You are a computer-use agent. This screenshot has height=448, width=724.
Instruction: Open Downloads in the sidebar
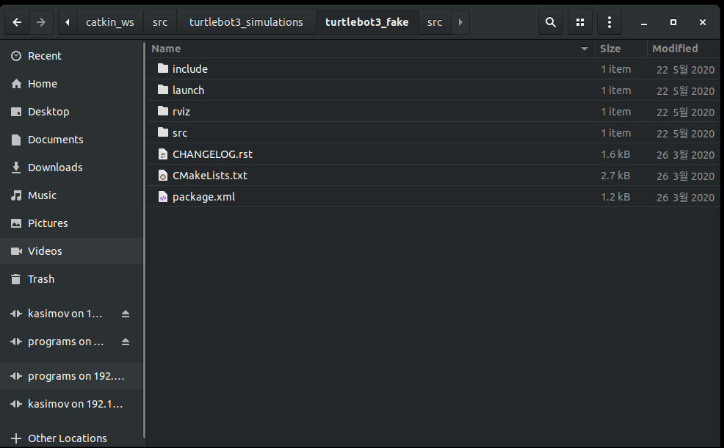[55, 167]
